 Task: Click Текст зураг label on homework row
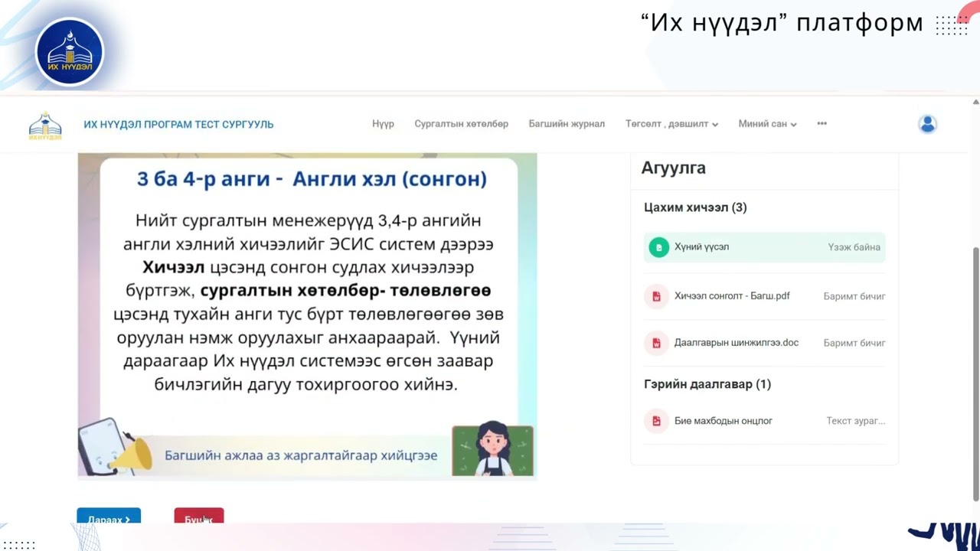(x=856, y=421)
